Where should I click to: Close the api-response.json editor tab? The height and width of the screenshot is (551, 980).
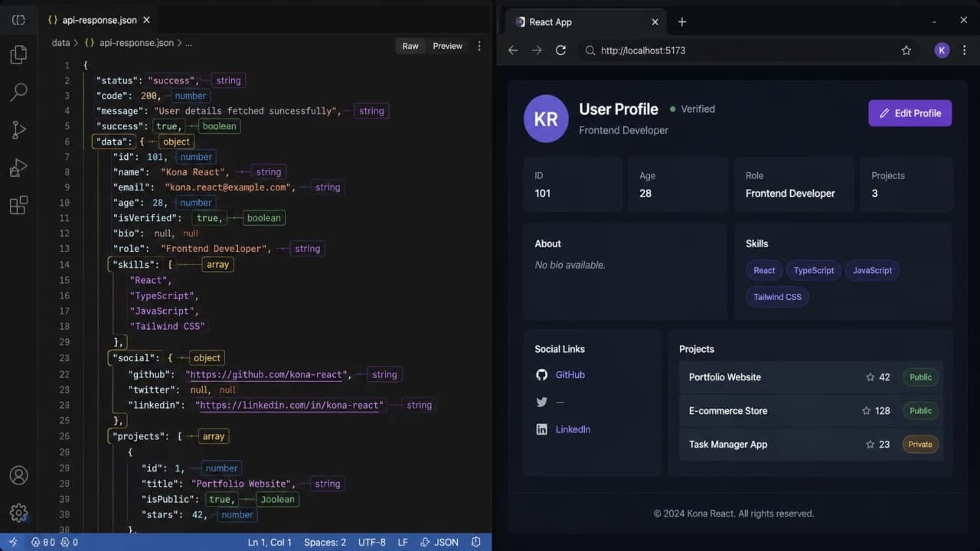click(x=146, y=21)
